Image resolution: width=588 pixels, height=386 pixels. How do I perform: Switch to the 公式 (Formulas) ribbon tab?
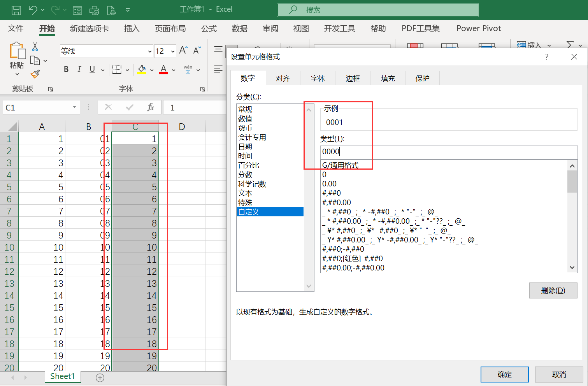click(209, 28)
